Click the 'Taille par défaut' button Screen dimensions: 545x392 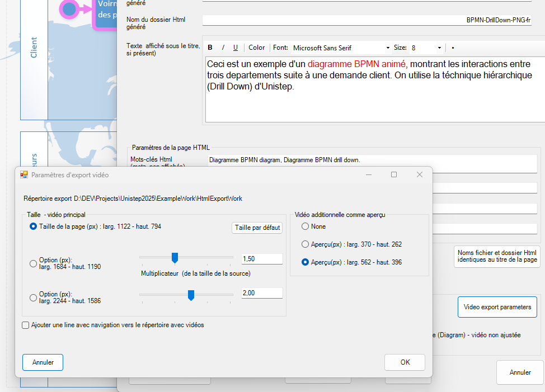tap(257, 228)
